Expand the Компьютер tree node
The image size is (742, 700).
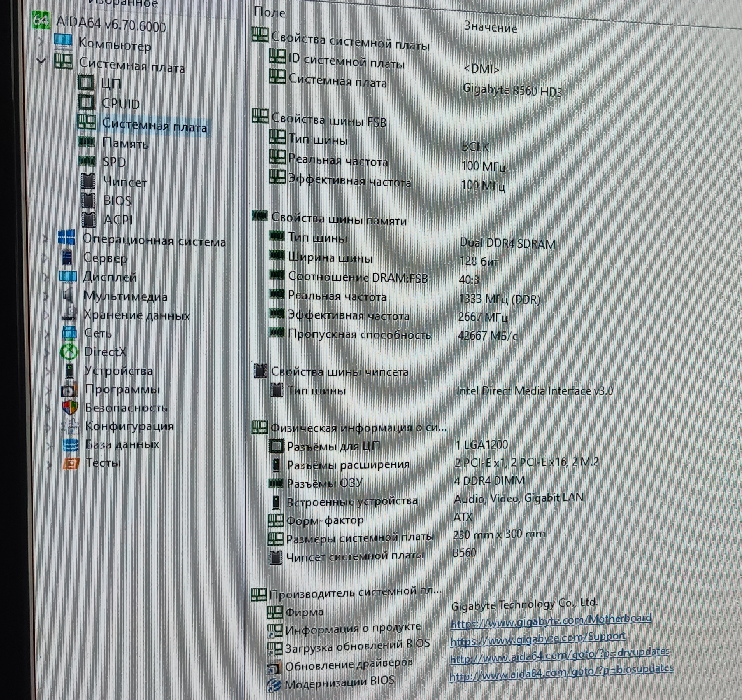pos(40,41)
